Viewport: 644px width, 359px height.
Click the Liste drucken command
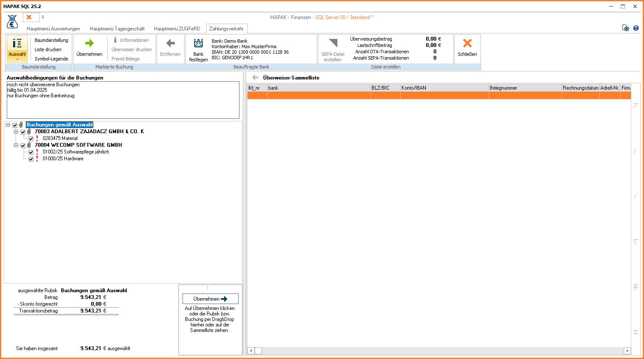(x=48, y=49)
